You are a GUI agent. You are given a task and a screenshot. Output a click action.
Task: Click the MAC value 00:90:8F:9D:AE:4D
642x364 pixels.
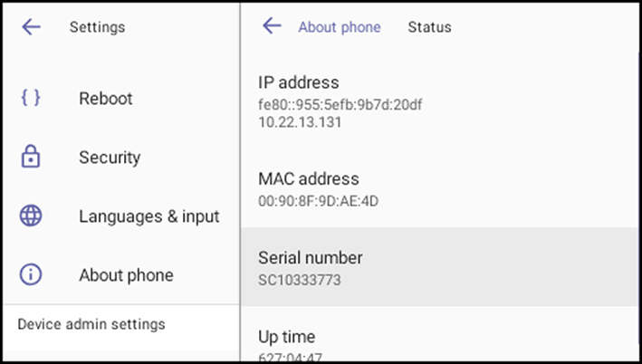tap(319, 201)
